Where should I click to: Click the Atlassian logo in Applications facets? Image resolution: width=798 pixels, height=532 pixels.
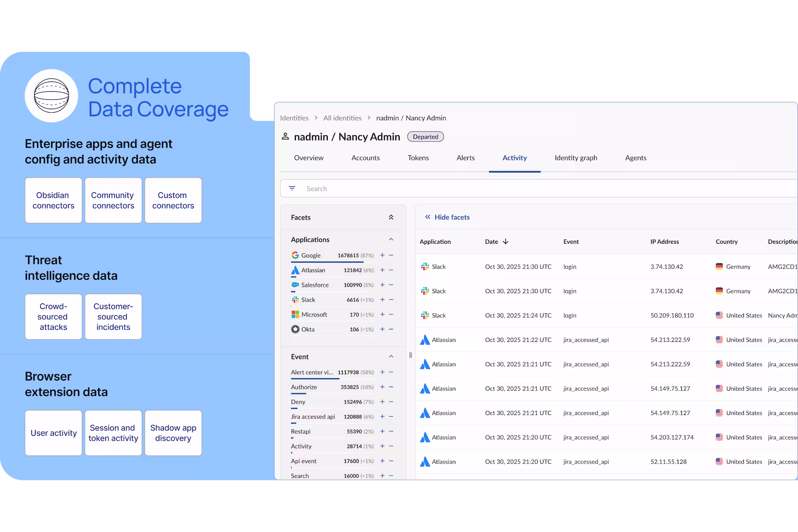coord(295,270)
